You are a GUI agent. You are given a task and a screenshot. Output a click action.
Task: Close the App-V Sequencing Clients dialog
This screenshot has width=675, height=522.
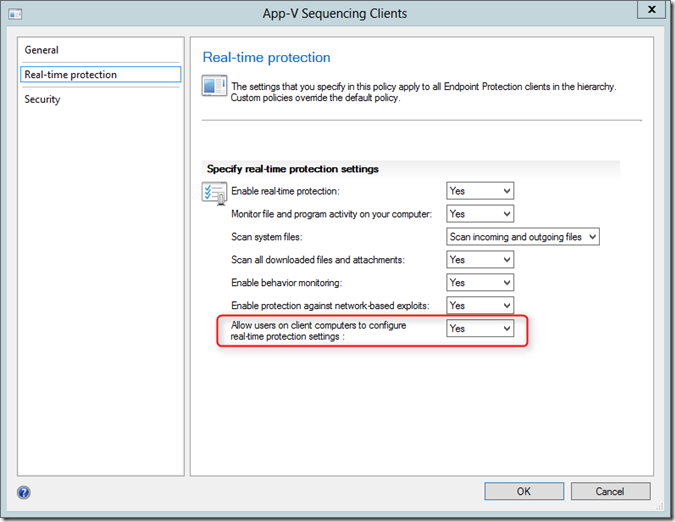point(652,9)
